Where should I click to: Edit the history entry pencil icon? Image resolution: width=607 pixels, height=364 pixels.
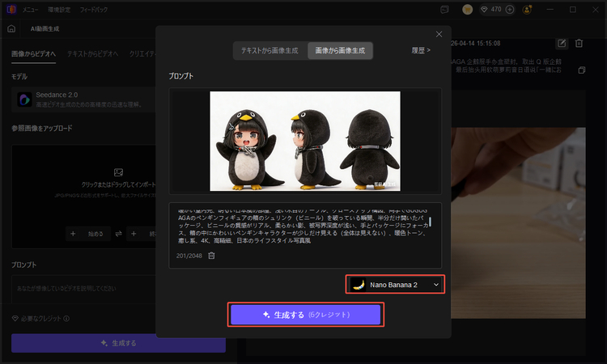562,44
